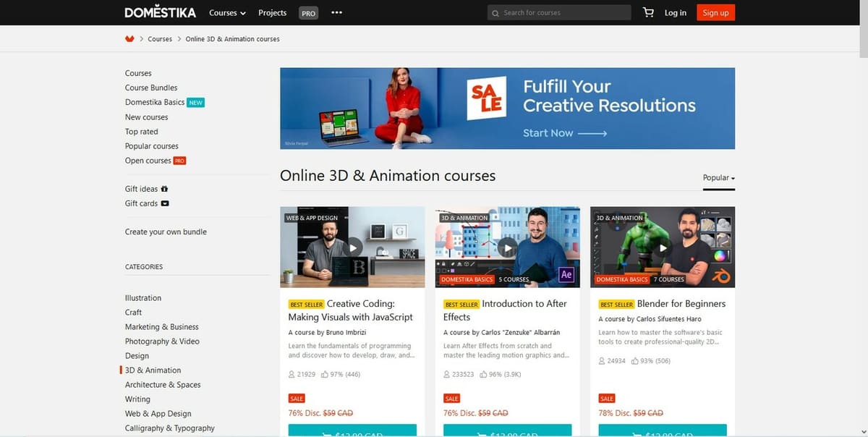Select the Web & App Design category
Screen dimensions: 868x437
click(158, 414)
